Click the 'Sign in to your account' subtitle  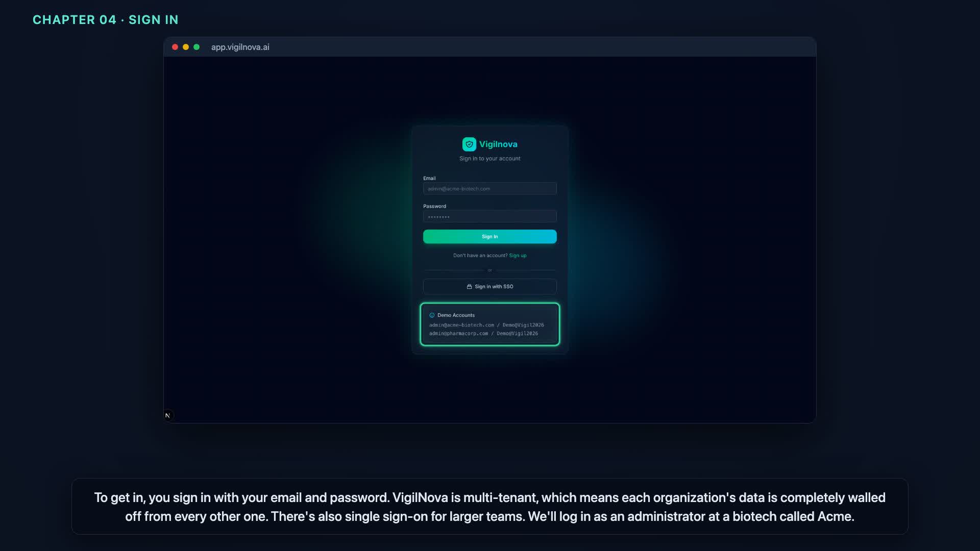point(489,159)
